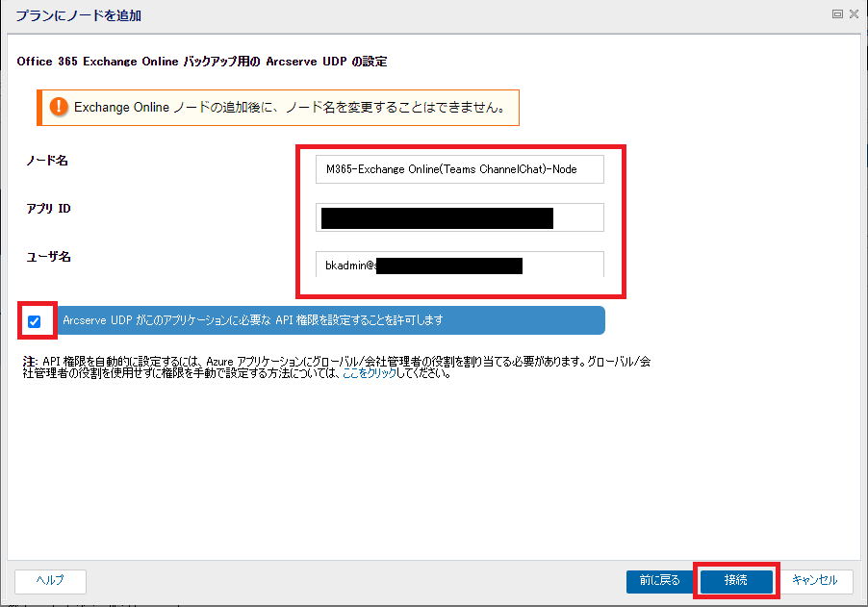Click the blue API permission banner text
This screenshot has width=868, height=607.
tap(253, 320)
